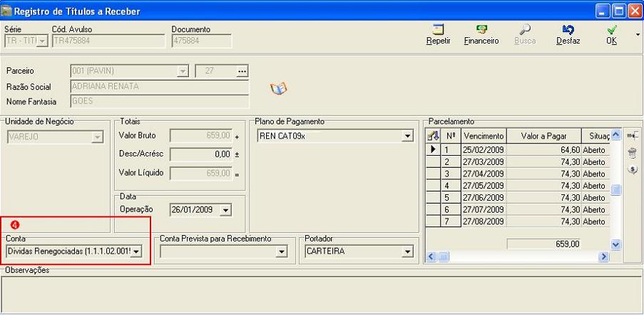The image size is (644, 315).
Task: Undo changes with the Desfaz button
Action: (568, 34)
